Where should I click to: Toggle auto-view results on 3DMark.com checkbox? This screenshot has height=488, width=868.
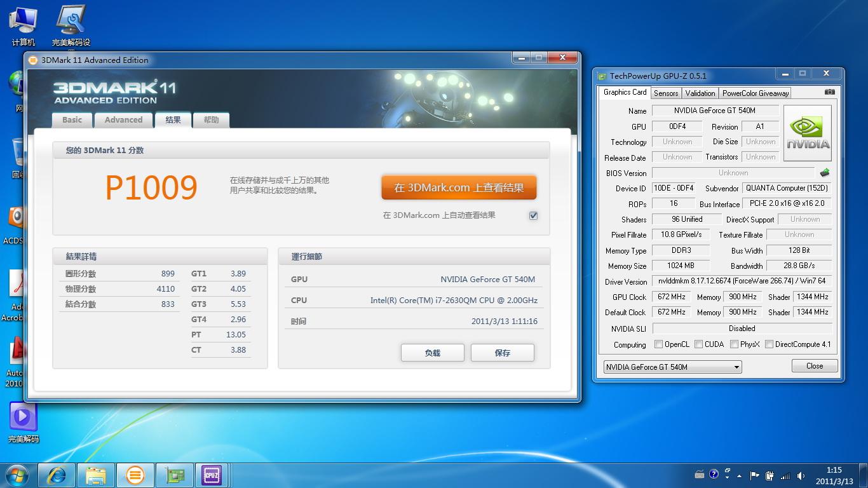click(x=533, y=215)
